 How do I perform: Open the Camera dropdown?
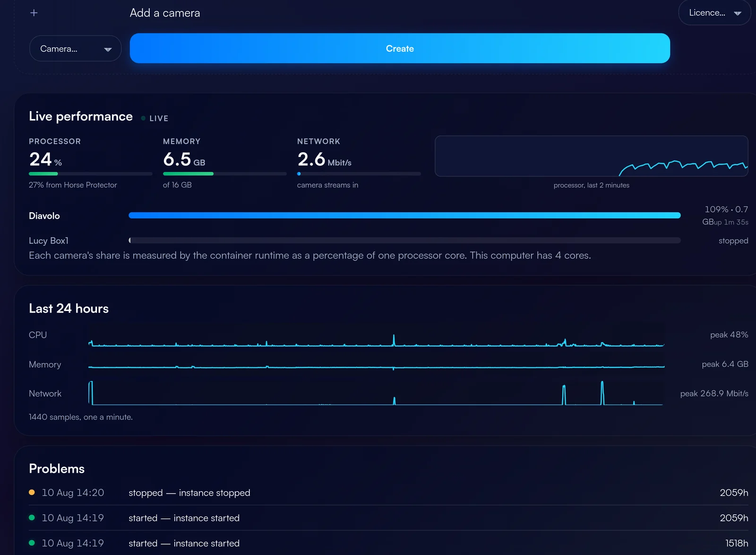[x=75, y=49]
